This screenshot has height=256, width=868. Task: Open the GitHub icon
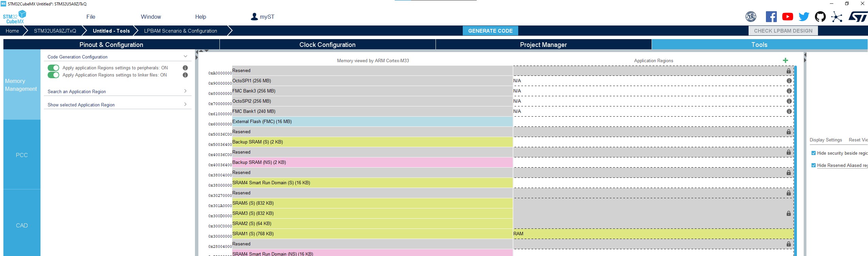point(820,17)
